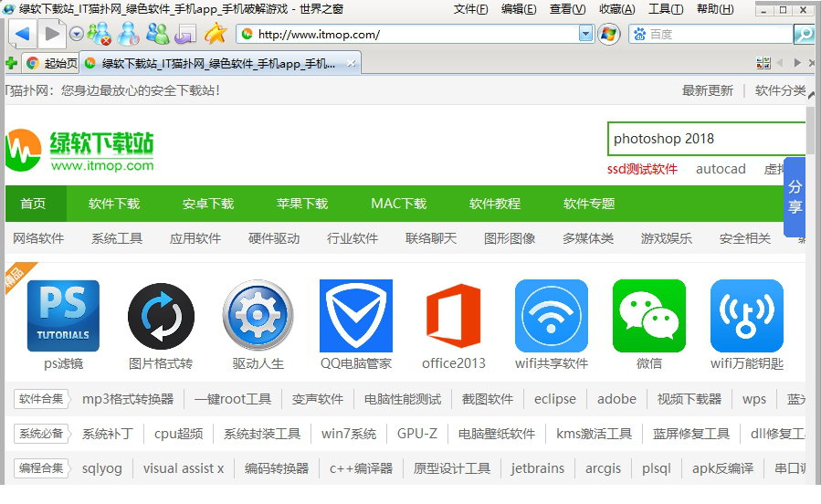Click the office2013 orange icon
Viewport: 821px width, 504px height.
pyautogui.click(x=454, y=316)
